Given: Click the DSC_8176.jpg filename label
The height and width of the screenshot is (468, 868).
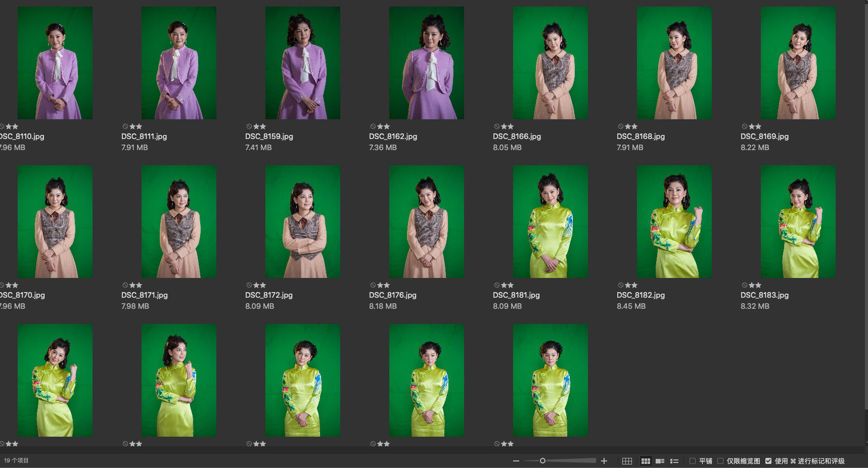Looking at the screenshot, I should pos(392,295).
